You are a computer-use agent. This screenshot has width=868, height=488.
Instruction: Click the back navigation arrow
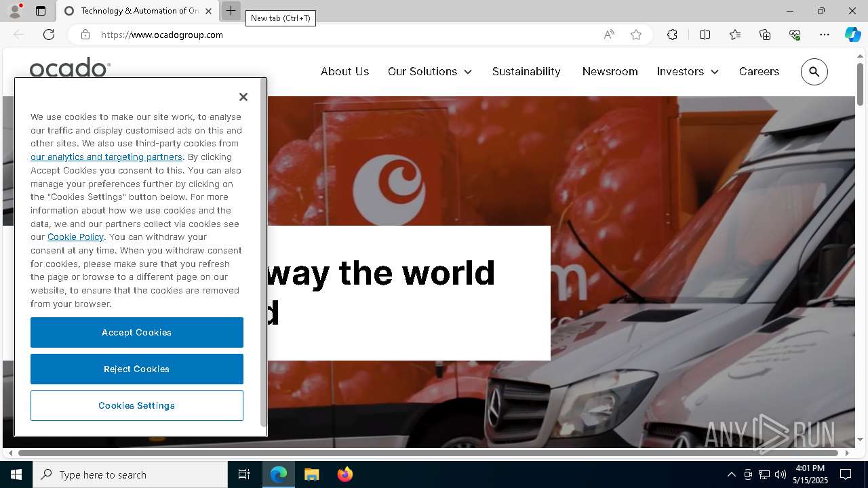(19, 35)
